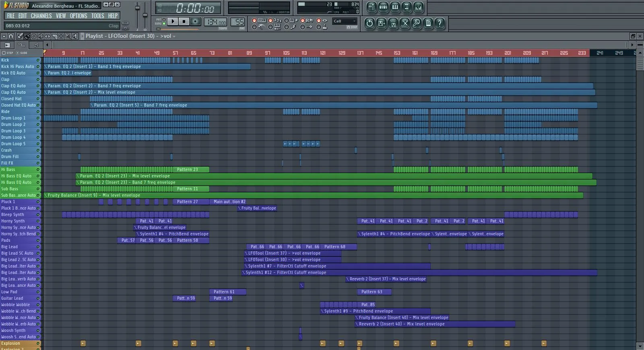The height and width of the screenshot is (350, 644).
Task: Click the Wobble Wobble track name
Action: pos(16,305)
